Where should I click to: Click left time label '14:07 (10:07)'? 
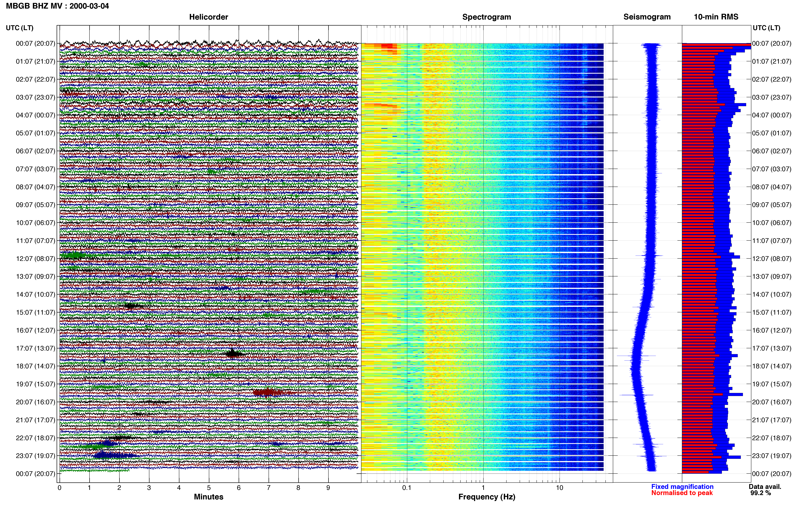coord(35,294)
